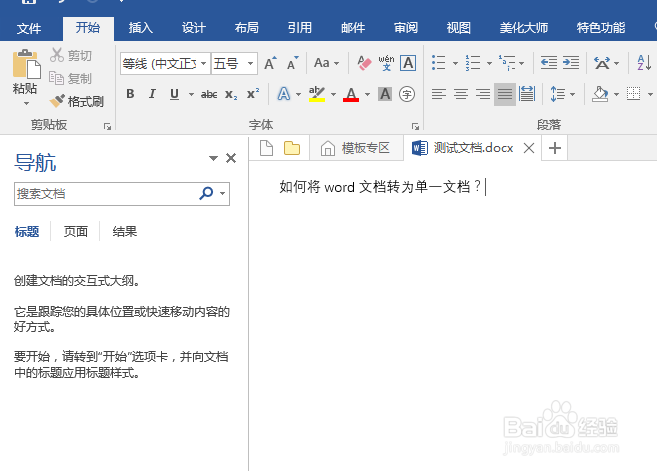
Task: Toggle Superscript formatting
Action: (253, 94)
